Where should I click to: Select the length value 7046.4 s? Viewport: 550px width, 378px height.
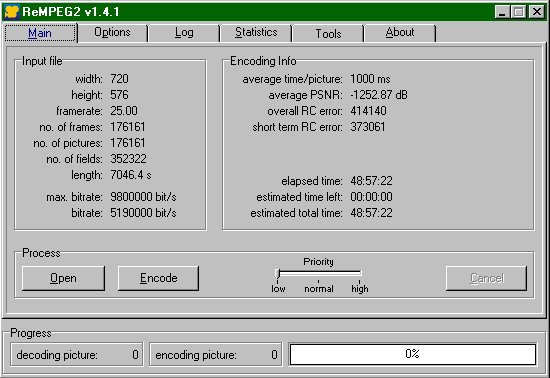131,175
